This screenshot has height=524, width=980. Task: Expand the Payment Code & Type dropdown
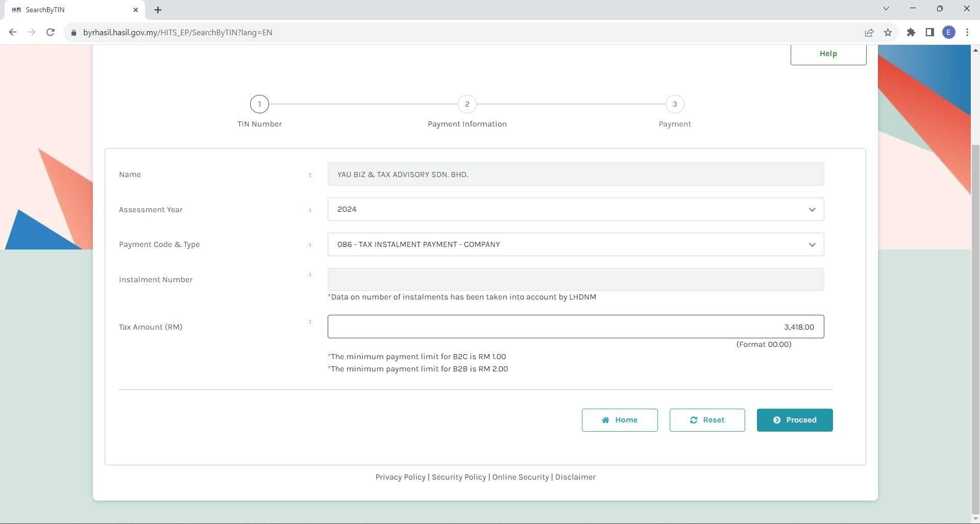[x=576, y=244]
